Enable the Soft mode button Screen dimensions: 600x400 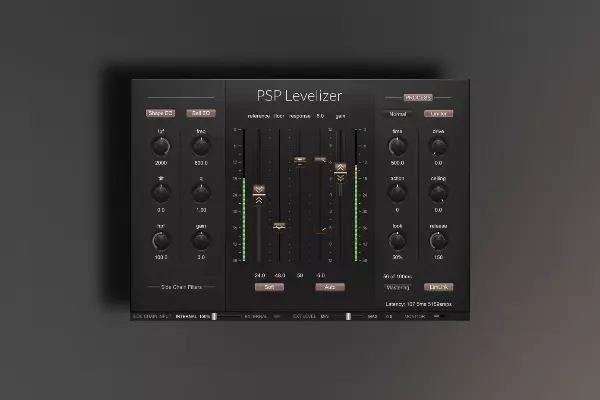click(269, 287)
